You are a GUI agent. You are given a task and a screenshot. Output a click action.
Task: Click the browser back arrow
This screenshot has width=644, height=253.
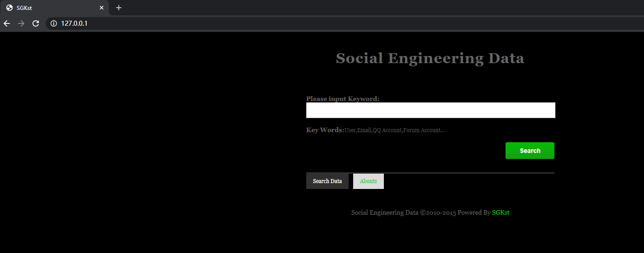point(7,23)
